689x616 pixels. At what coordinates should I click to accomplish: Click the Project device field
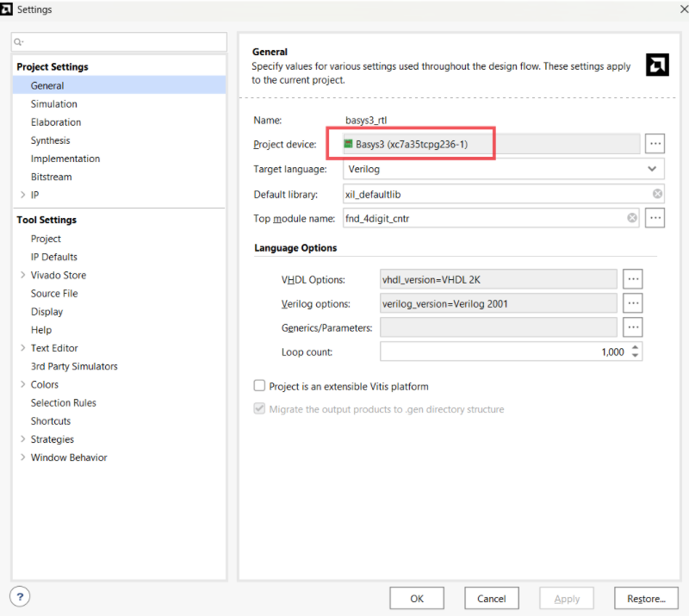[x=491, y=144]
